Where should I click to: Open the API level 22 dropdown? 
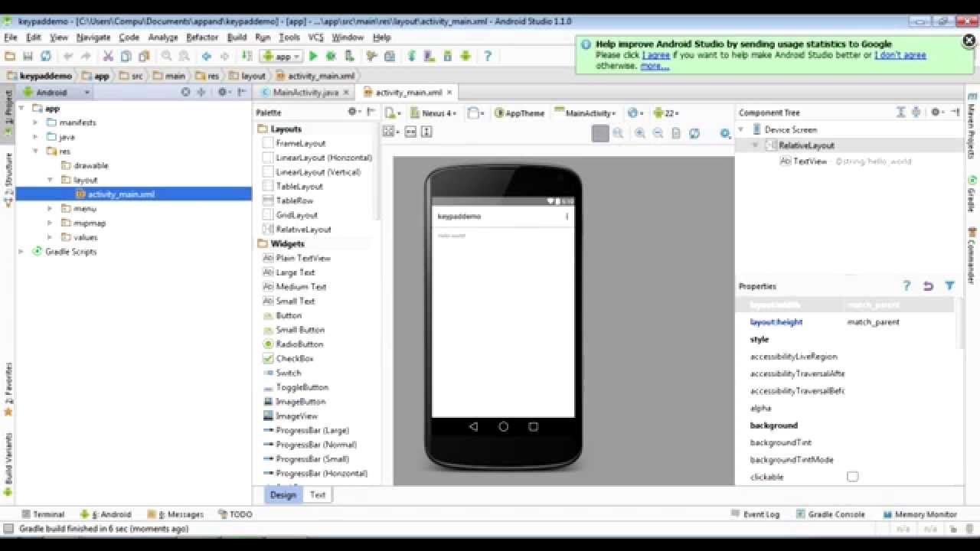coord(666,112)
